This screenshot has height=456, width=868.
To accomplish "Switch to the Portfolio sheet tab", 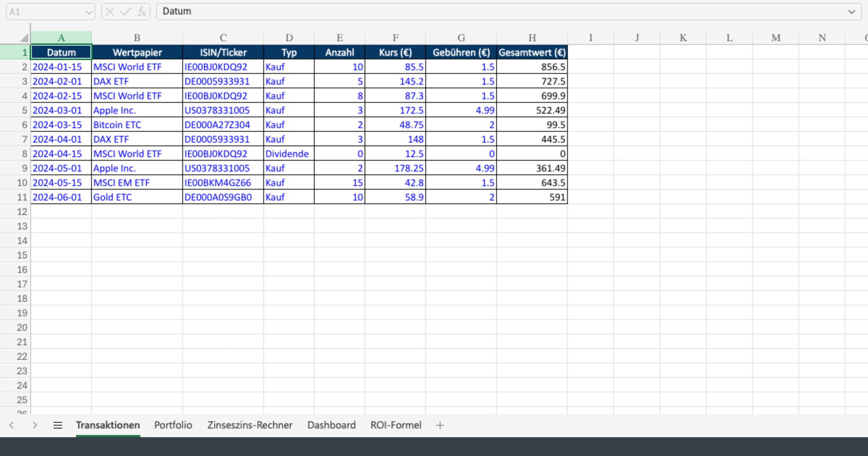I will 173,425.
